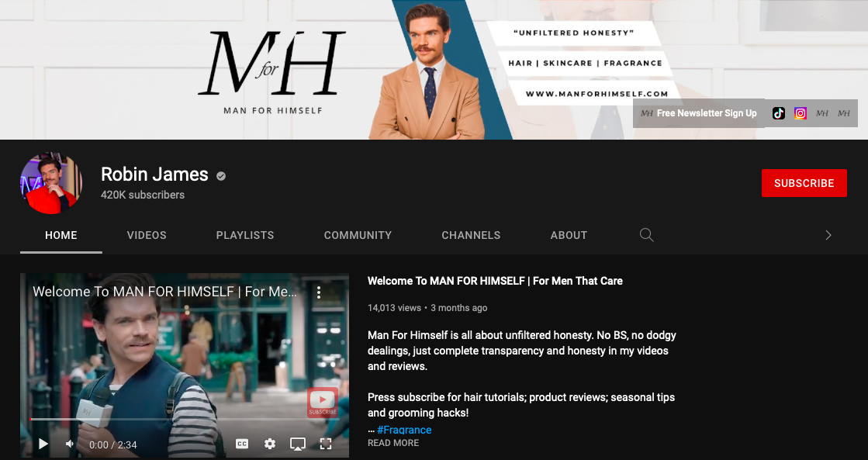Open the CHANNELS tab
The height and width of the screenshot is (460, 868).
pos(471,235)
